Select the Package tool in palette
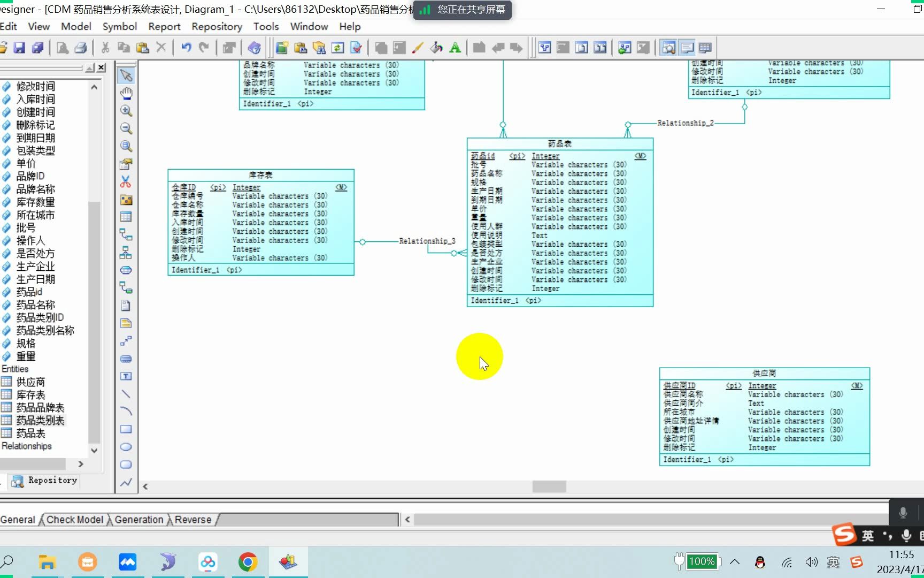This screenshot has width=924, height=578. (x=126, y=200)
